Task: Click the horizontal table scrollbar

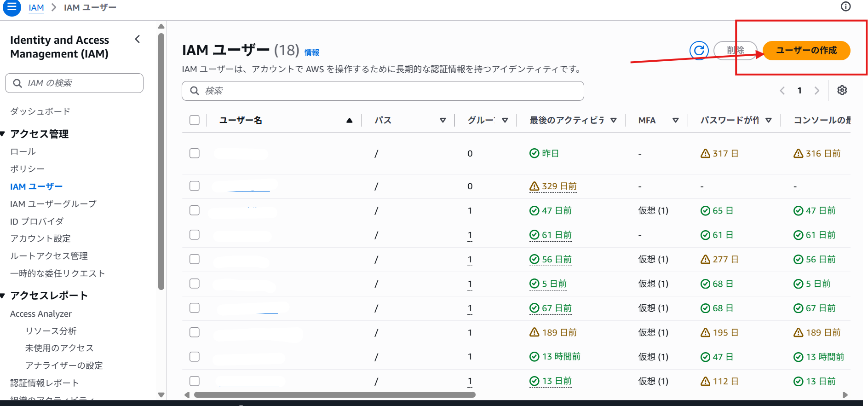Action: [x=334, y=395]
